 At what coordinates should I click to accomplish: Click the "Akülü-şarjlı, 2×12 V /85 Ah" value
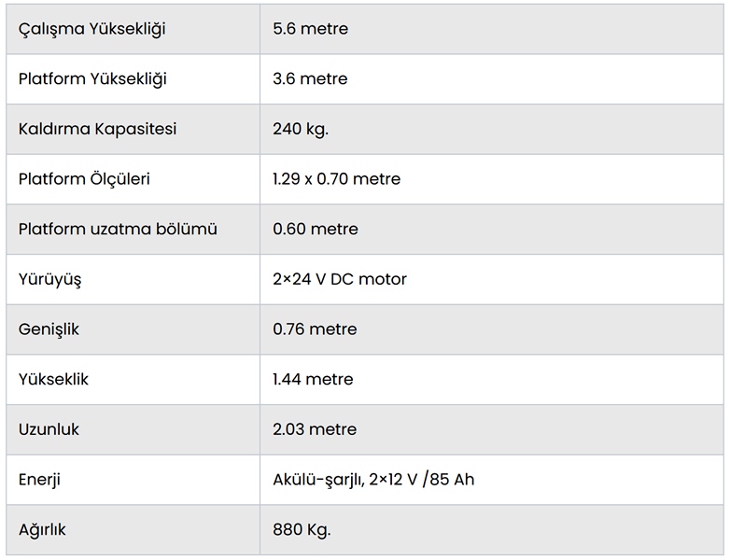pyautogui.click(x=373, y=480)
